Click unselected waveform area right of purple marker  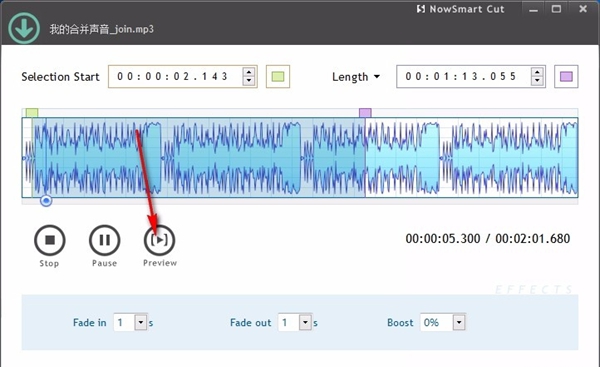[x=471, y=157]
